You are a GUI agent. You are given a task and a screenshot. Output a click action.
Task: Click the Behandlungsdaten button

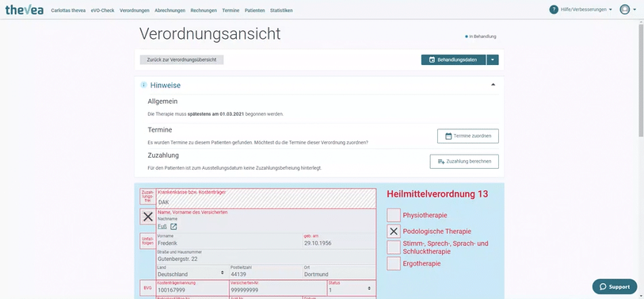[x=453, y=60]
